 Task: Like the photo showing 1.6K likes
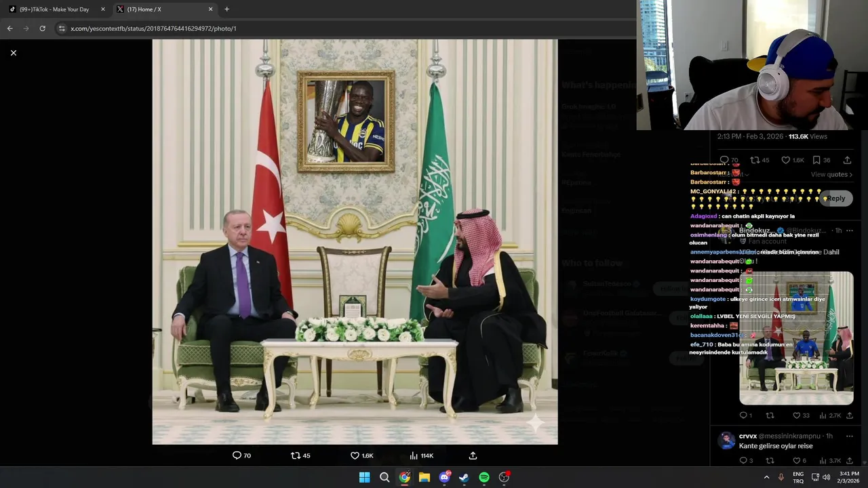361,455
